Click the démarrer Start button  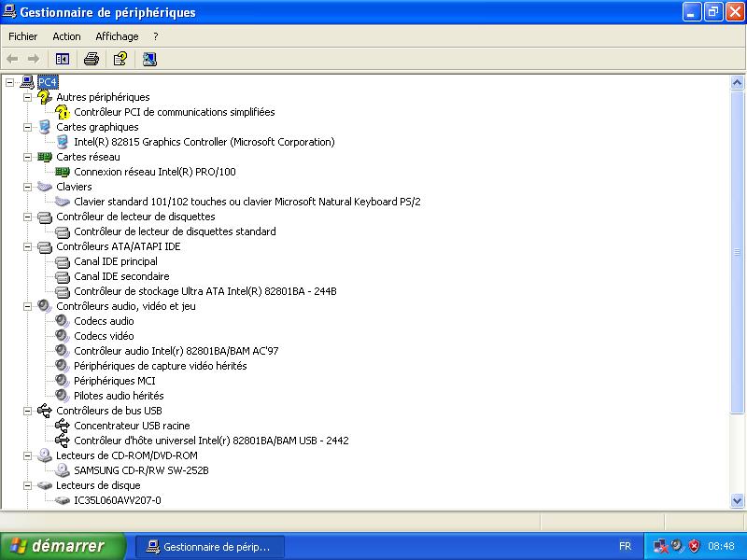(x=62, y=546)
